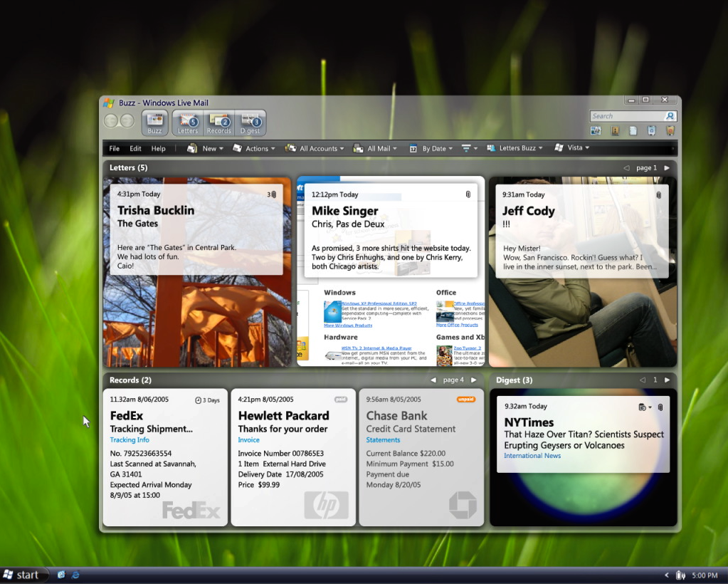Click the 3 Days clock indicator on FedEx
728x584 pixels.
pyautogui.click(x=207, y=400)
